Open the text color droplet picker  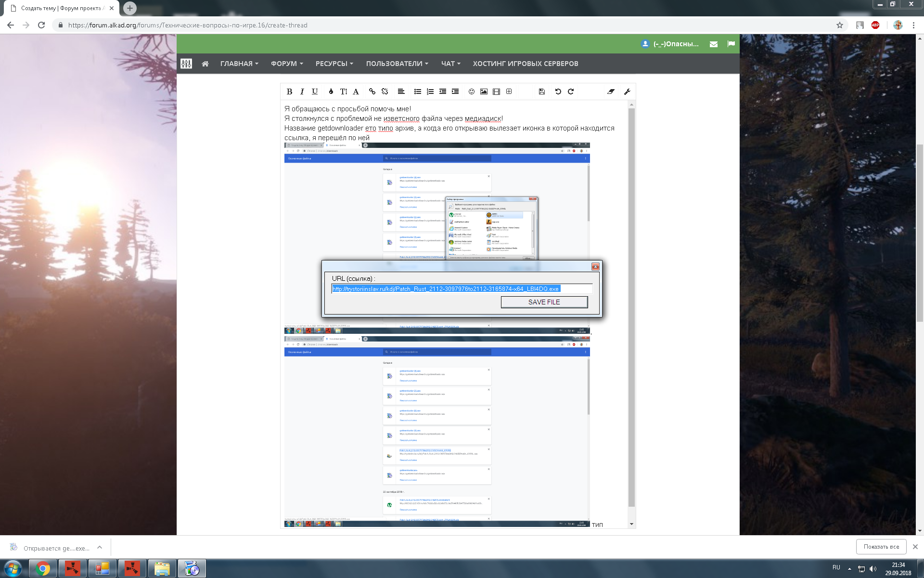(331, 92)
